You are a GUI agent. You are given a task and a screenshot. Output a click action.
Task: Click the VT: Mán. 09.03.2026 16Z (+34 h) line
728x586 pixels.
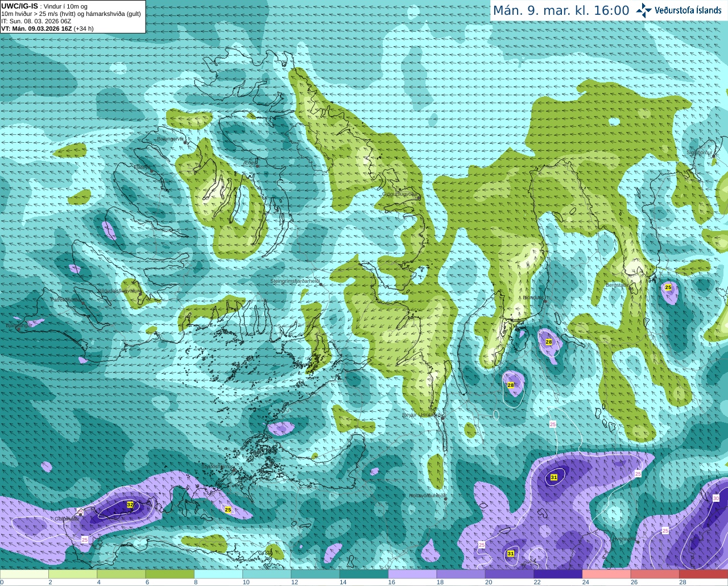(47, 28)
